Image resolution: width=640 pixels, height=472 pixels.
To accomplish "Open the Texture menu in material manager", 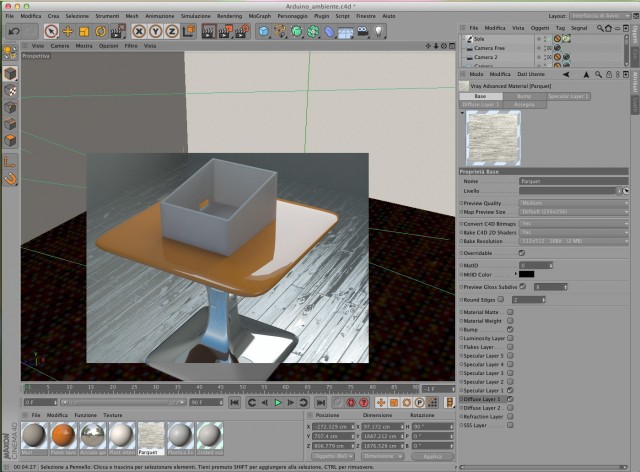I will pyautogui.click(x=113, y=415).
